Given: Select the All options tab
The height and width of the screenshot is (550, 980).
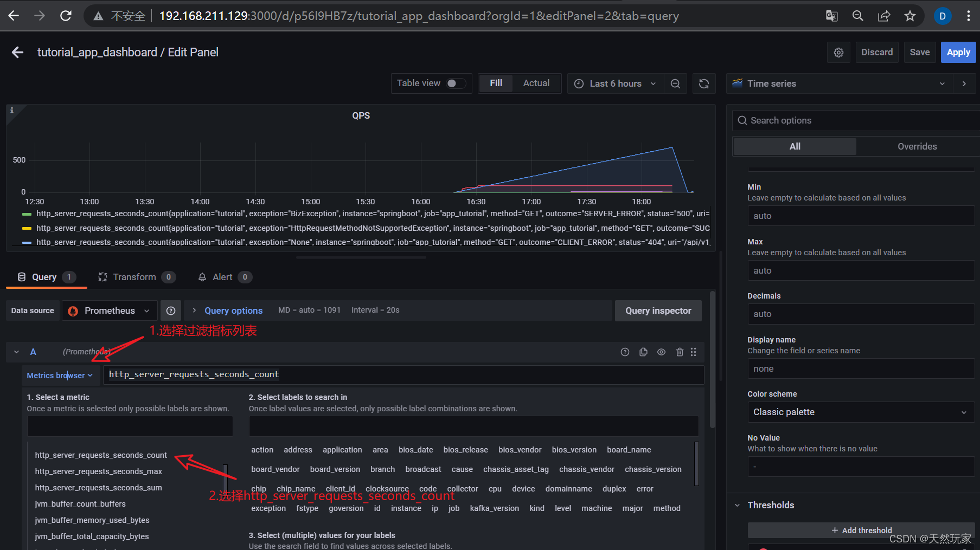Looking at the screenshot, I should 795,146.
